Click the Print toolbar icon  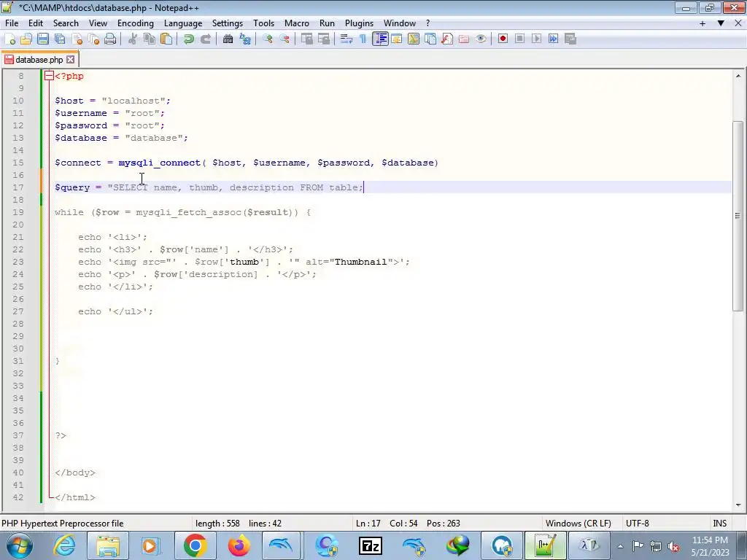[110, 39]
